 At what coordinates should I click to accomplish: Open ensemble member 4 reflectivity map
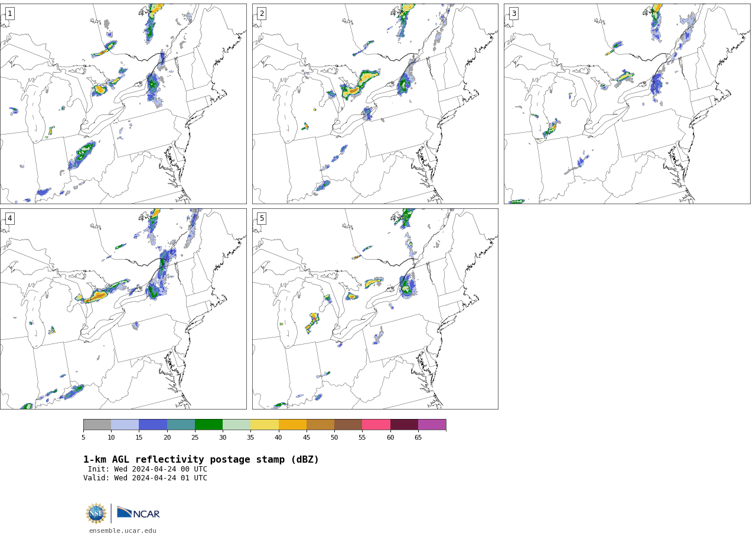click(x=123, y=309)
